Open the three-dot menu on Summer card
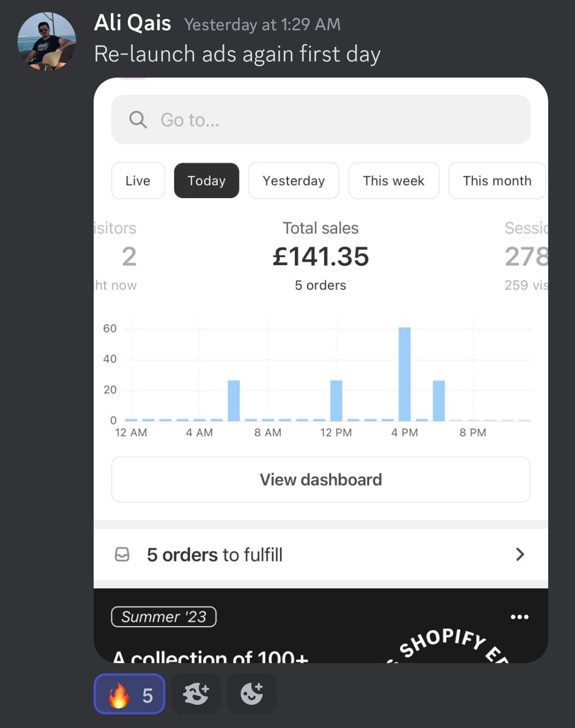The width and height of the screenshot is (575, 728). (519, 617)
